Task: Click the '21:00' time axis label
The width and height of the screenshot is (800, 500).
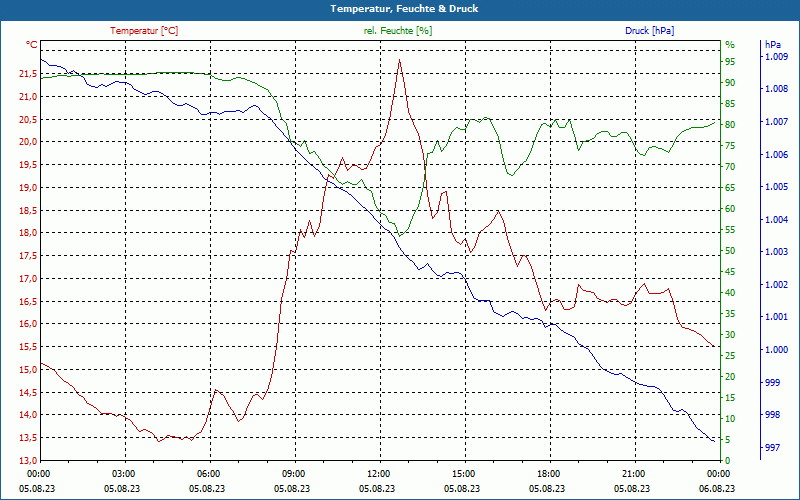Action: [x=633, y=473]
